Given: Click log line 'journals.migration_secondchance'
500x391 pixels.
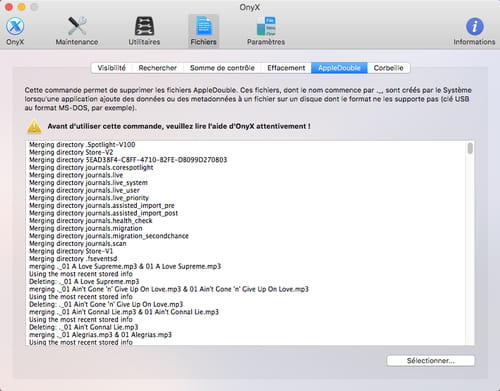Looking at the screenshot, I should 109,236.
